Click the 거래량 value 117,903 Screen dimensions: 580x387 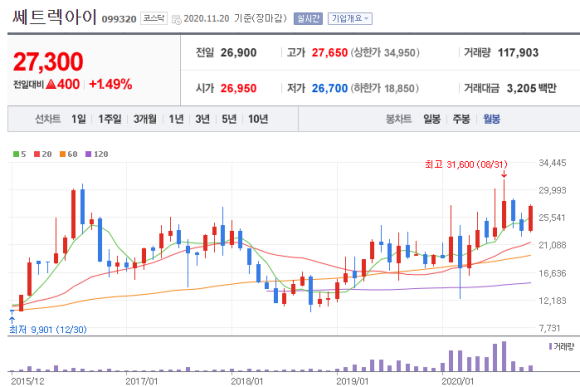(x=518, y=53)
